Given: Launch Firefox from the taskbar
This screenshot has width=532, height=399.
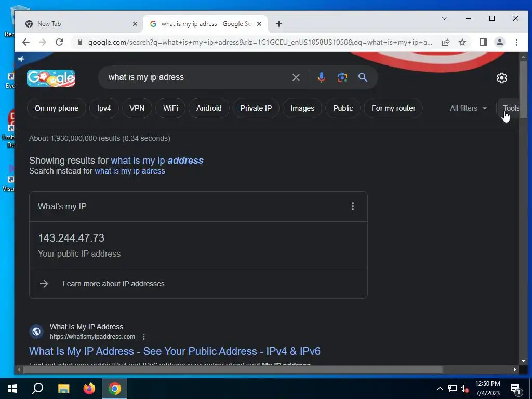Looking at the screenshot, I should (x=89, y=389).
